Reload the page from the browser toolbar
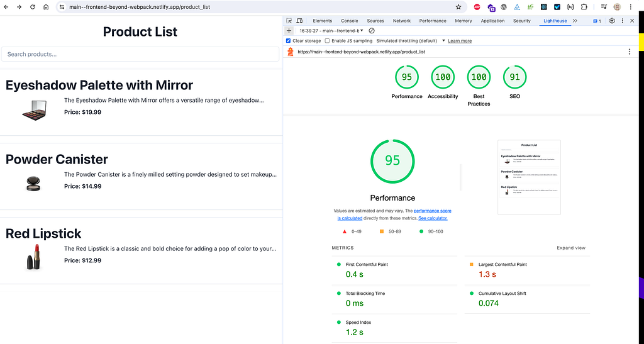Image resolution: width=644 pixels, height=344 pixels. [x=33, y=7]
